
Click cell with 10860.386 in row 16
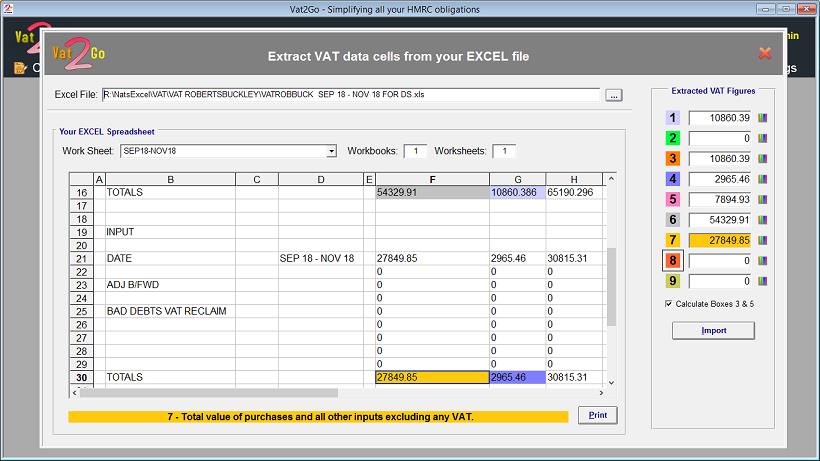pyautogui.click(x=518, y=192)
